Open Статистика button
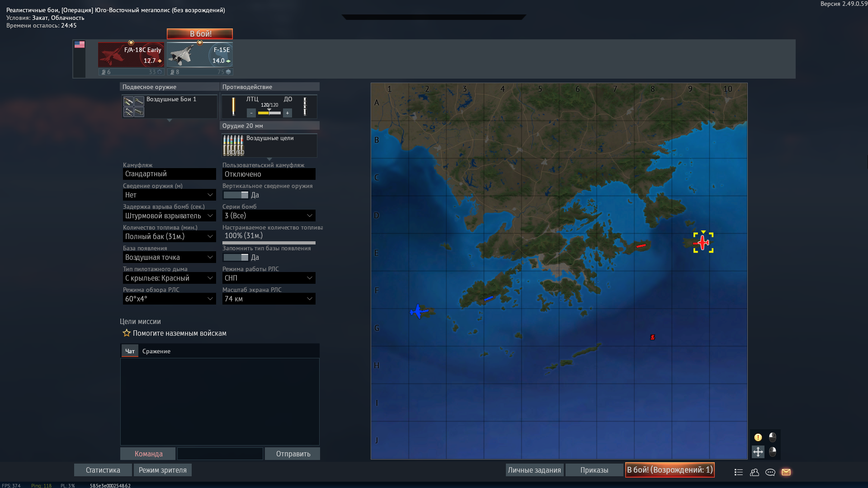 [103, 470]
